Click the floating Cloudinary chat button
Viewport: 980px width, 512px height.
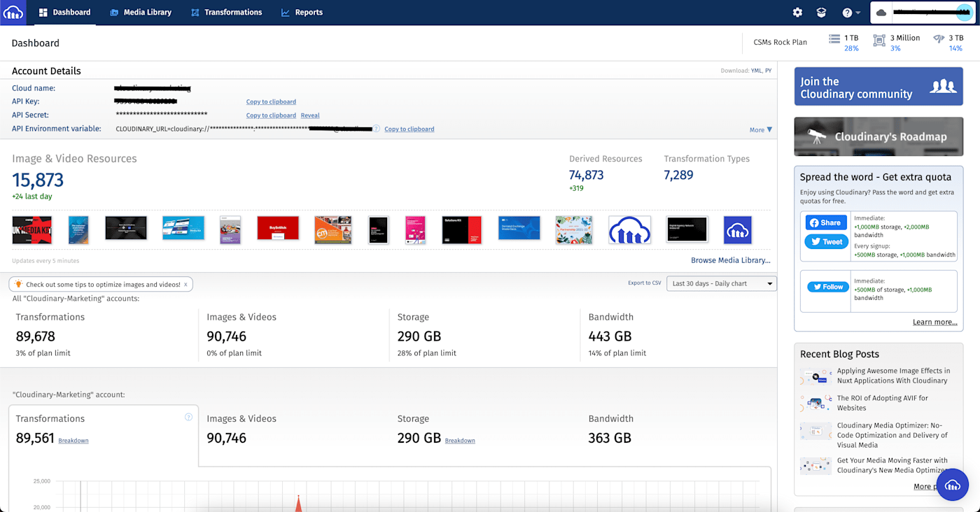952,485
